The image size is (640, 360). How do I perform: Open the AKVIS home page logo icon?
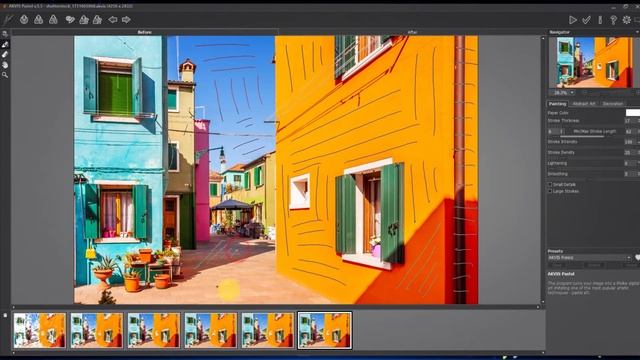pyautogui.click(x=8, y=20)
